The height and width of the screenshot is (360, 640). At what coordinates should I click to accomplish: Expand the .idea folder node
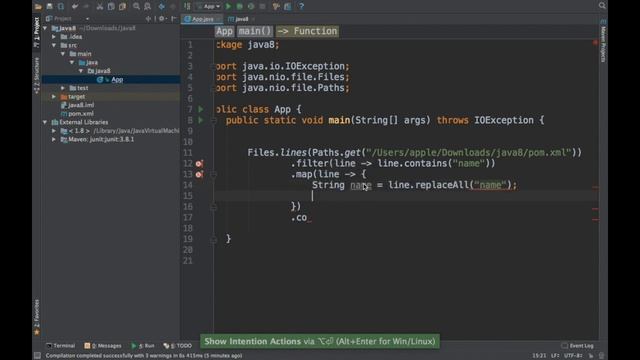point(54,37)
